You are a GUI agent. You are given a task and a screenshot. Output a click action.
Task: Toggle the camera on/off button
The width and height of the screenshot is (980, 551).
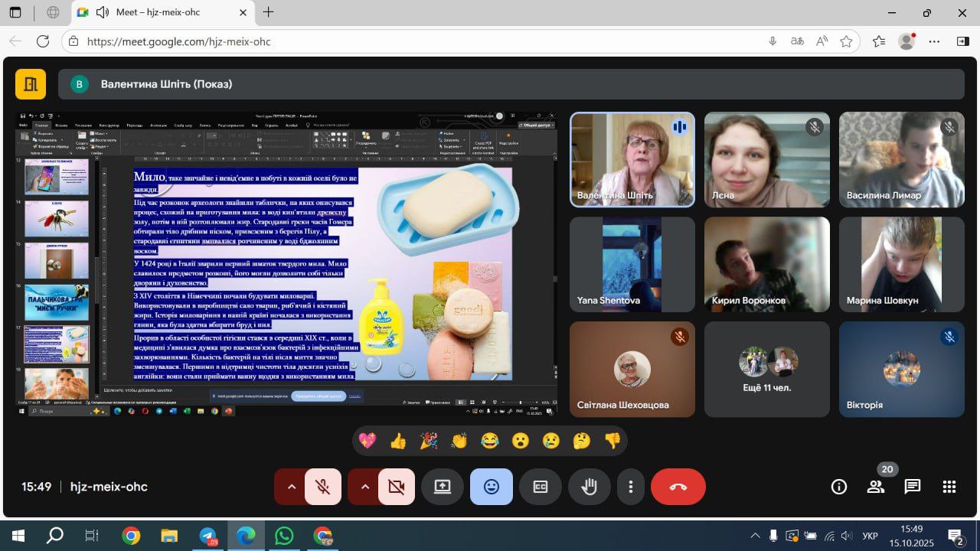397,487
